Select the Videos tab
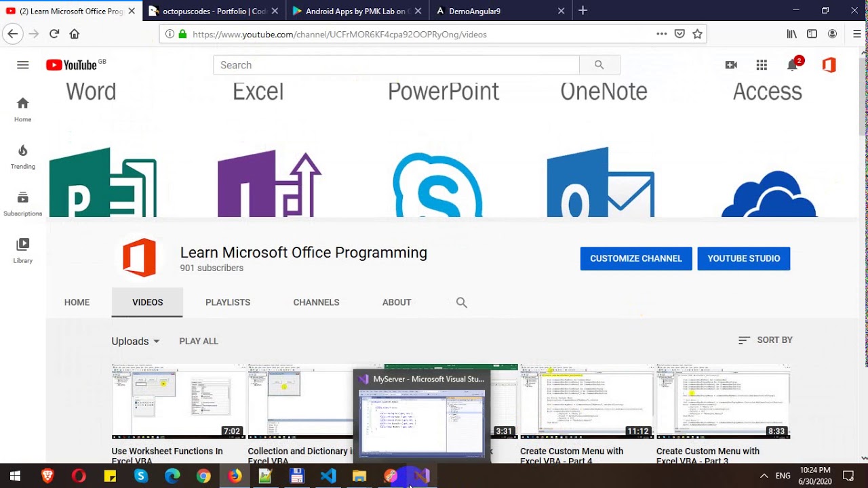868x488 pixels. click(147, 302)
